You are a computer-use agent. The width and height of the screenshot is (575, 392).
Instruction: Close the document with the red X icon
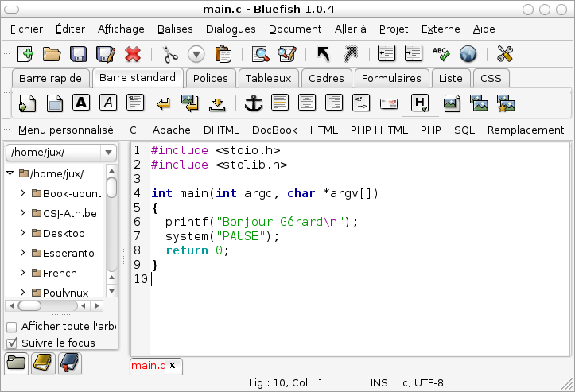tap(133, 54)
